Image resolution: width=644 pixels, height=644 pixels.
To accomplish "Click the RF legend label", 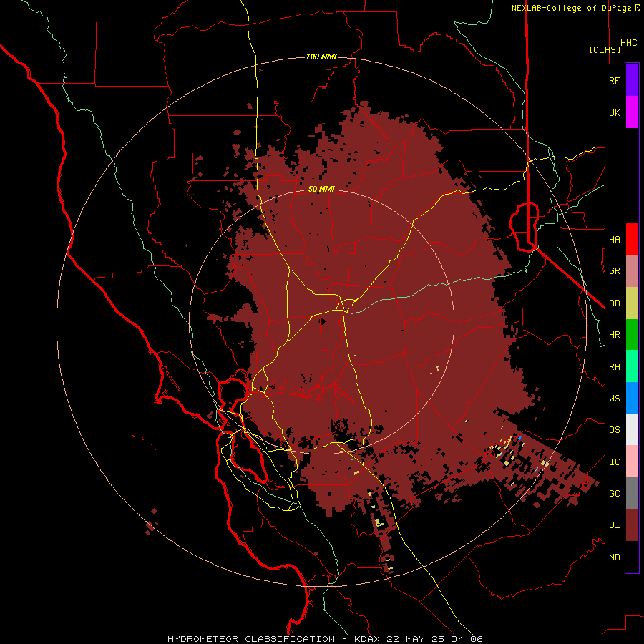I will 614,80.
